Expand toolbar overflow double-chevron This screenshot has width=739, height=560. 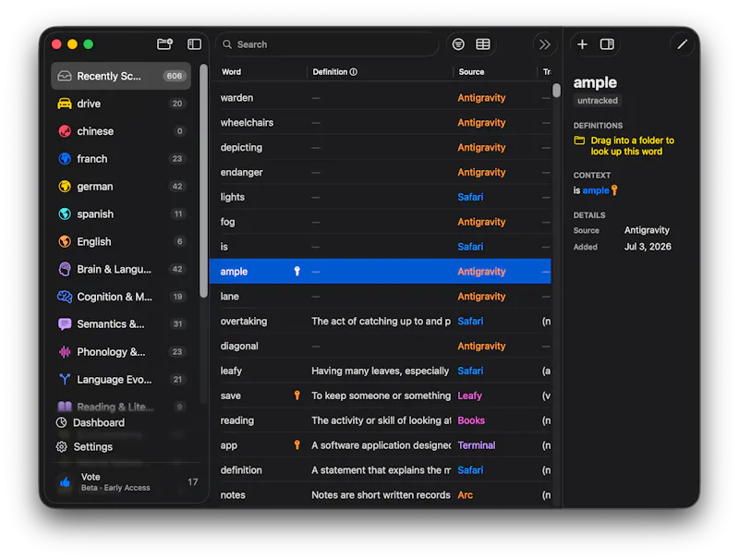pos(545,44)
